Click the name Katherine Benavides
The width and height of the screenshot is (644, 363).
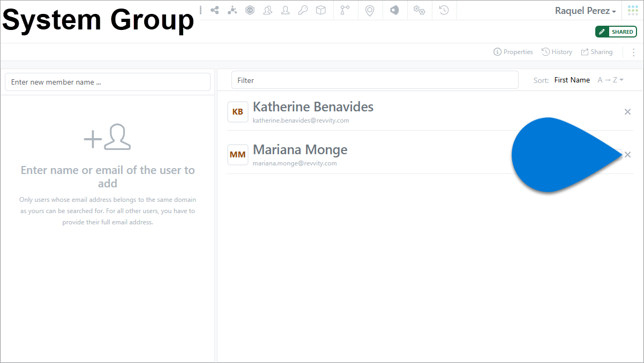coord(313,107)
